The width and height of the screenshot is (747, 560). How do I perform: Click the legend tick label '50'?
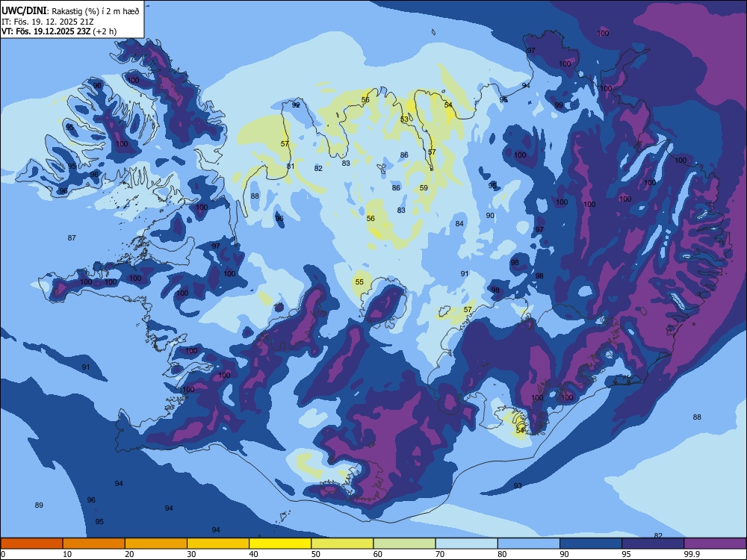(x=316, y=554)
